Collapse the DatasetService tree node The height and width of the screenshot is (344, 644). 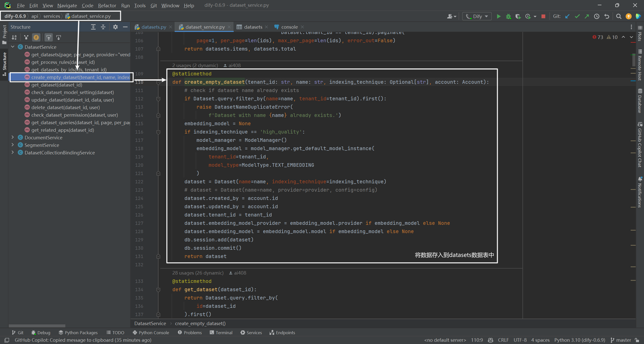(13, 47)
